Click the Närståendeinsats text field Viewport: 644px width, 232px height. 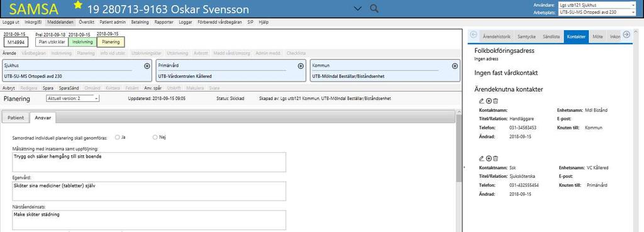coord(149,220)
